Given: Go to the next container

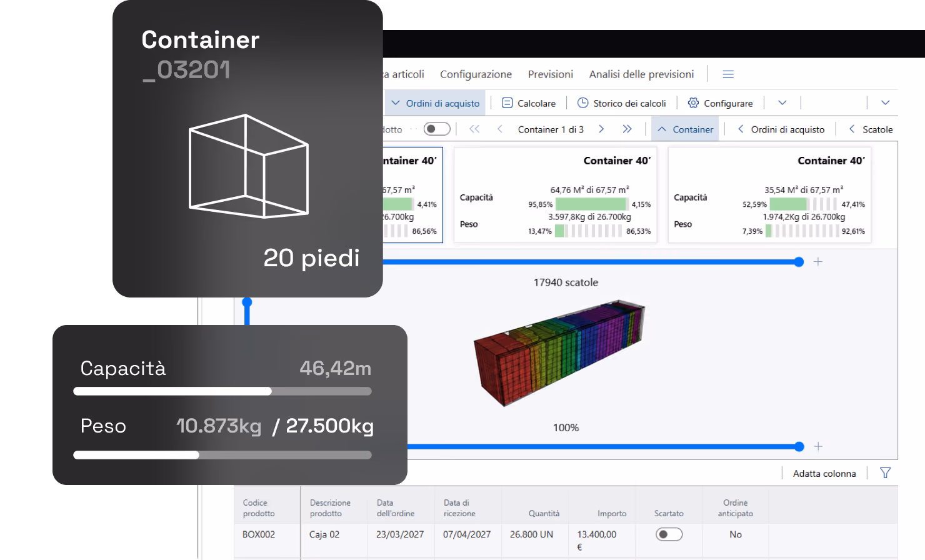Looking at the screenshot, I should [x=601, y=129].
